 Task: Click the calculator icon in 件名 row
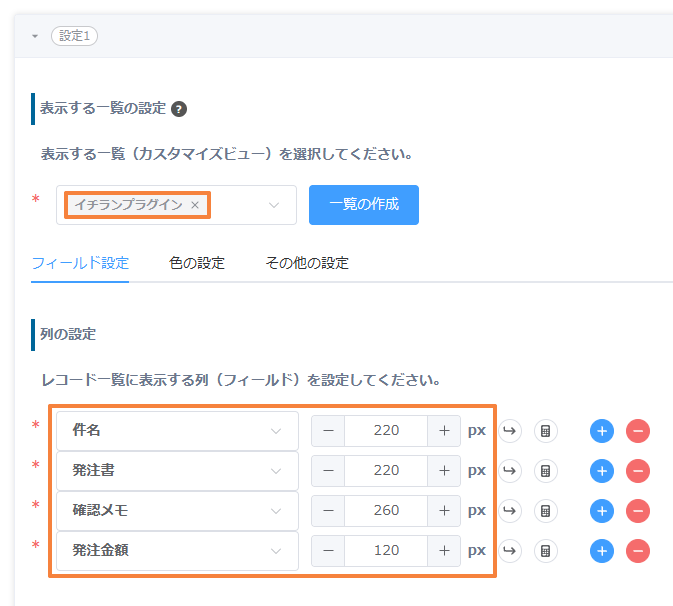[546, 431]
